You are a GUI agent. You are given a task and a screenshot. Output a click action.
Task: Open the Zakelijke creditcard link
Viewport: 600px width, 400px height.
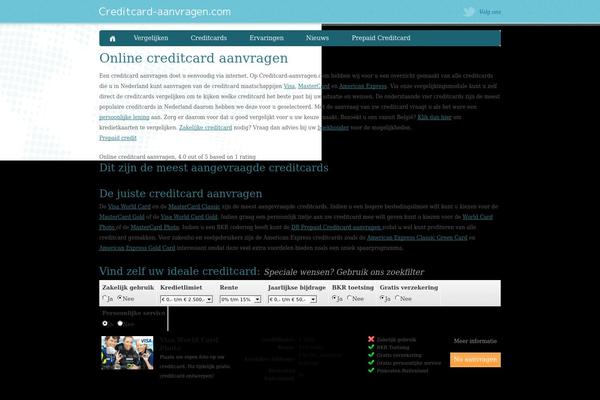[x=205, y=127]
